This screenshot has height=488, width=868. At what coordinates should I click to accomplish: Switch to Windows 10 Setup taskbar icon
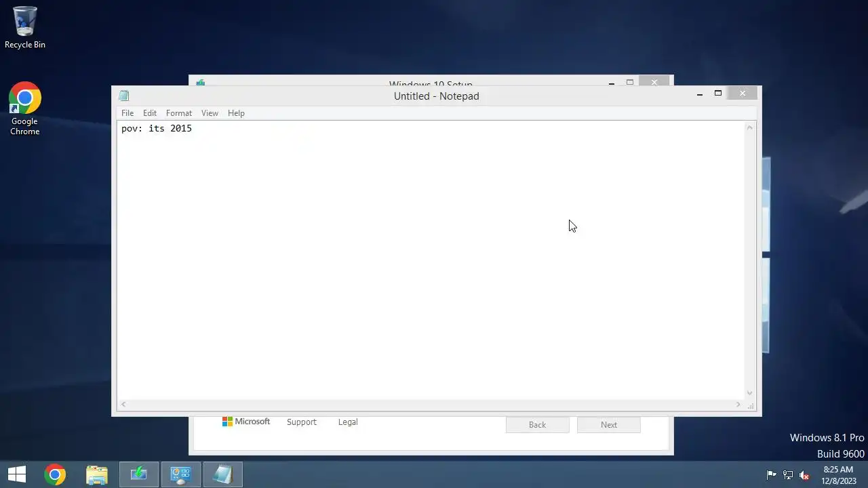(139, 474)
